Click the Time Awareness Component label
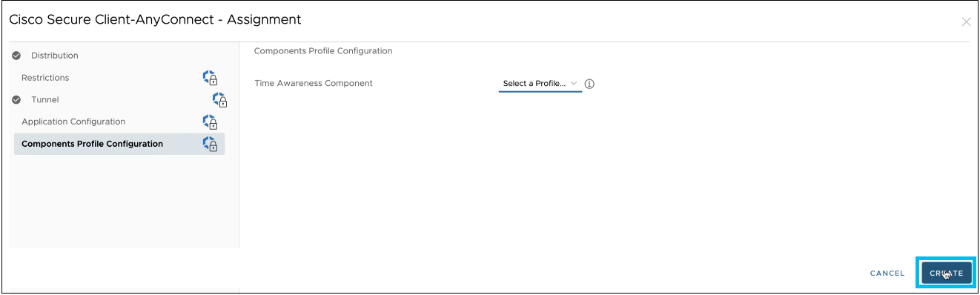Viewport: 980px width, 295px height. (314, 83)
